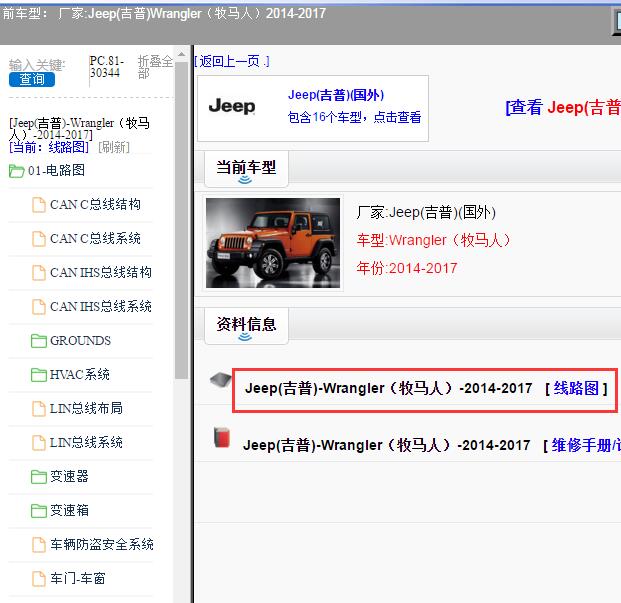Click the orange Wrangler vehicle thumbnail
The image size is (621, 603).
pyautogui.click(x=273, y=243)
